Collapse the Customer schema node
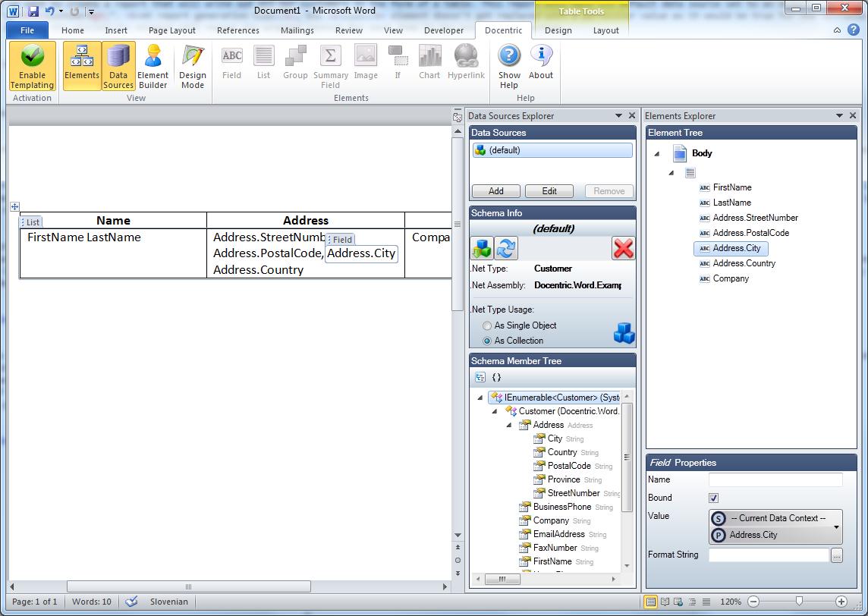 pos(495,411)
